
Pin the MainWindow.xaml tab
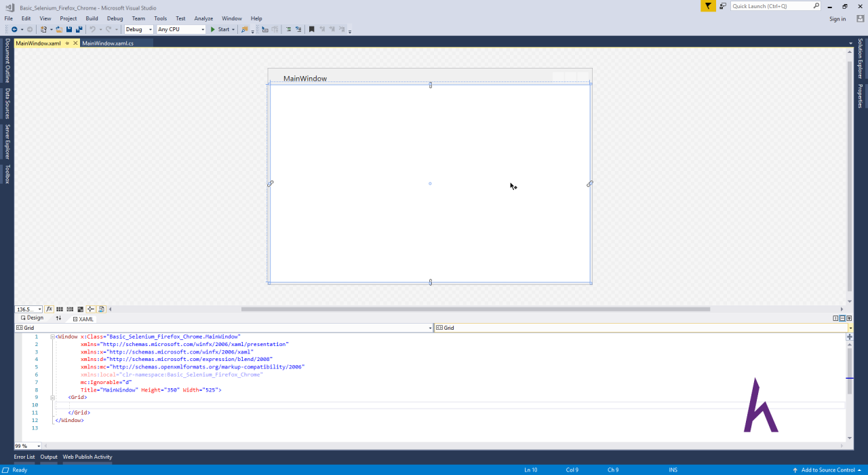(x=67, y=43)
